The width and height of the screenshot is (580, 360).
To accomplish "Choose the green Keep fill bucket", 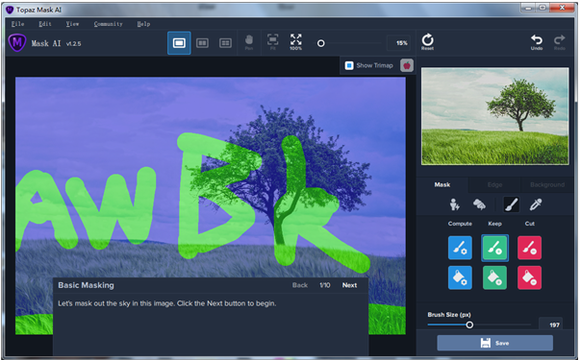I will click(x=495, y=277).
